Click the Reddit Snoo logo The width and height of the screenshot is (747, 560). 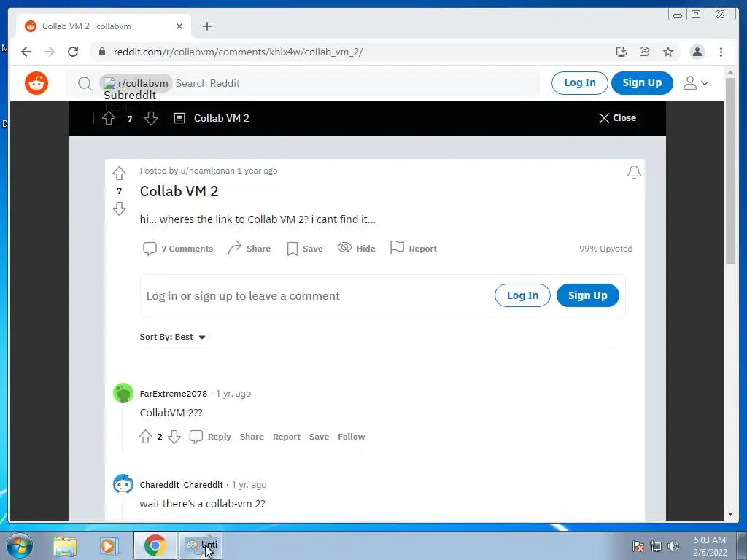36,83
